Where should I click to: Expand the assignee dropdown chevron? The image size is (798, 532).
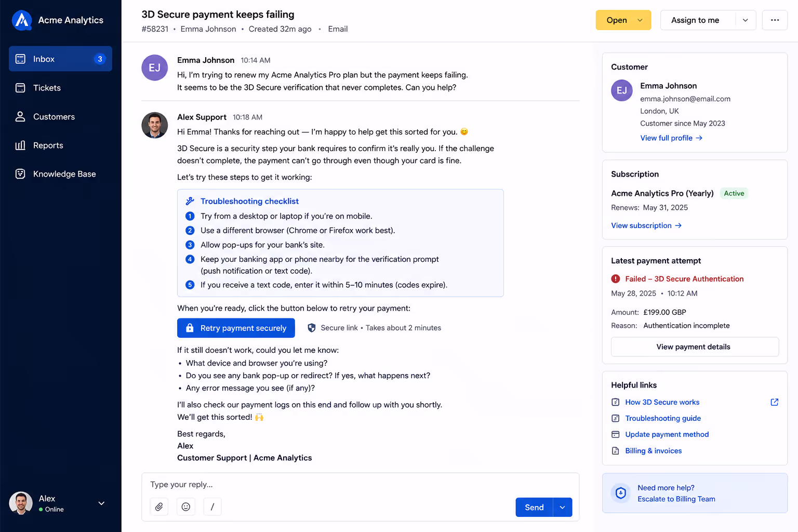coord(745,20)
